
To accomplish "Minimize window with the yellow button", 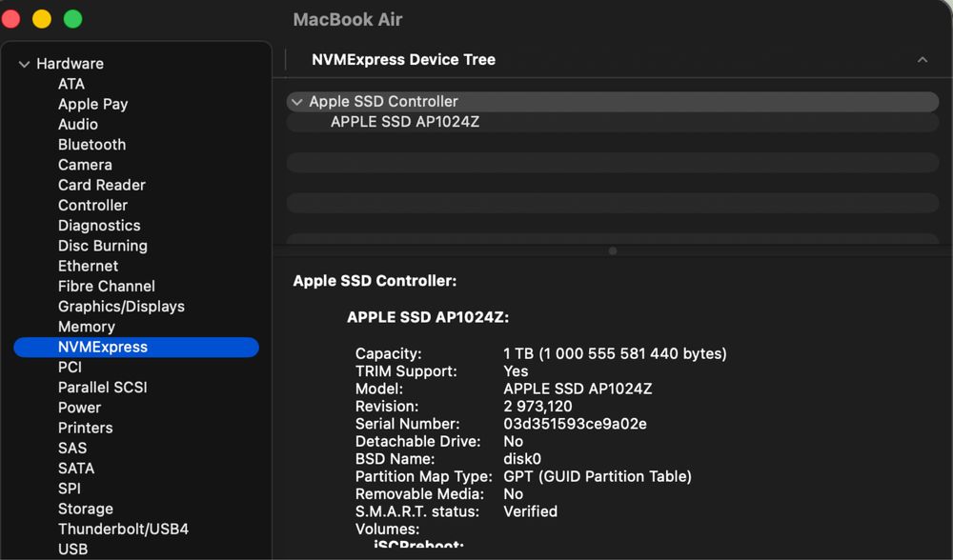I will (x=41, y=19).
